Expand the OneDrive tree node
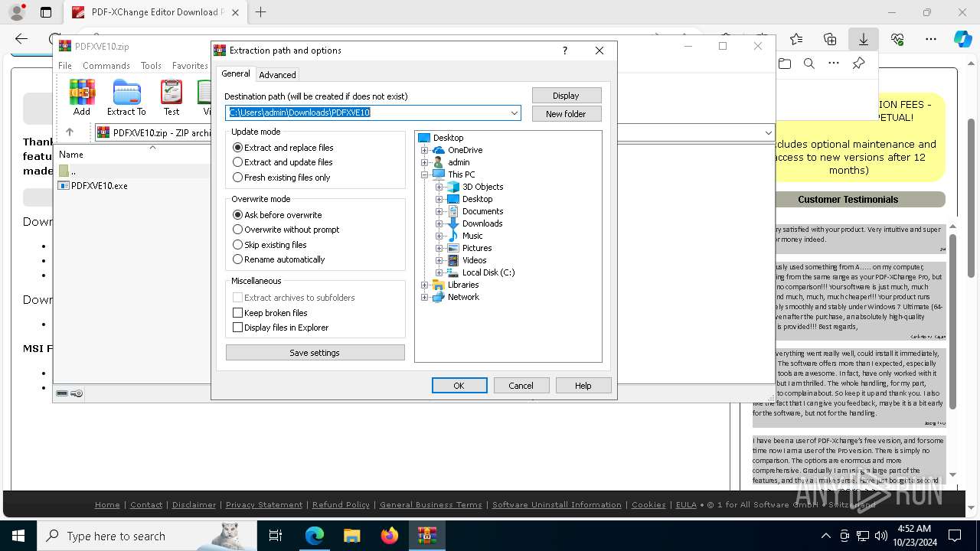Viewport: 980px width, 551px height. click(x=424, y=150)
